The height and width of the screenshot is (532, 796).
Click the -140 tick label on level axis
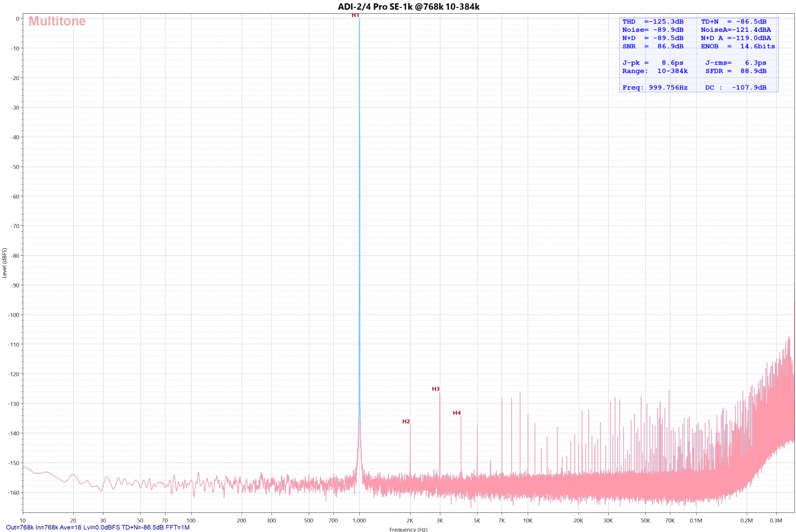(14, 433)
